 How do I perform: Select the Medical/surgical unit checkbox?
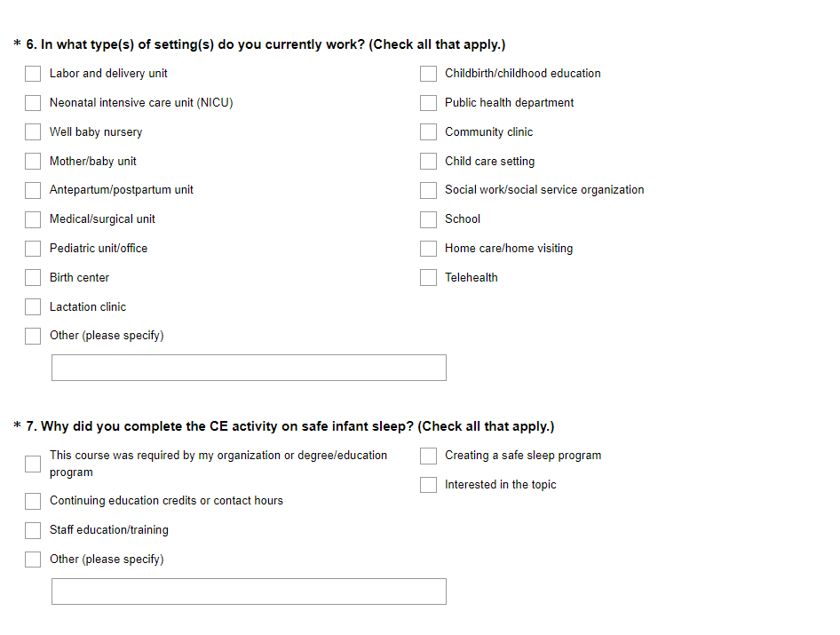(x=33, y=219)
